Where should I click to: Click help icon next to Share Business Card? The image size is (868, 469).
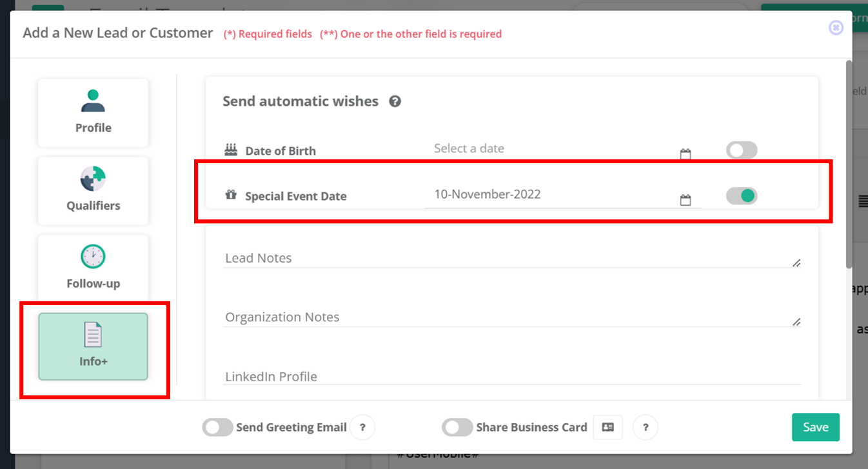coord(646,427)
